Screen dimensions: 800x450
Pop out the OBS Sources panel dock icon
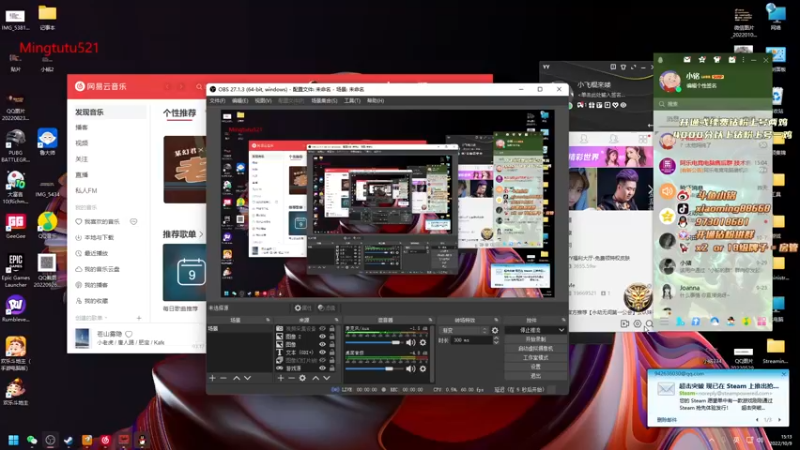tap(336, 320)
